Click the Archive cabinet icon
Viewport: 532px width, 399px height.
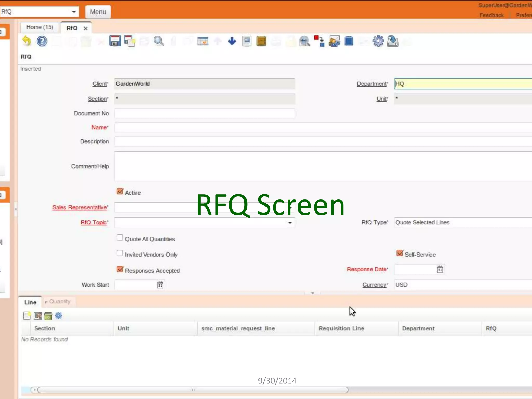[261, 41]
